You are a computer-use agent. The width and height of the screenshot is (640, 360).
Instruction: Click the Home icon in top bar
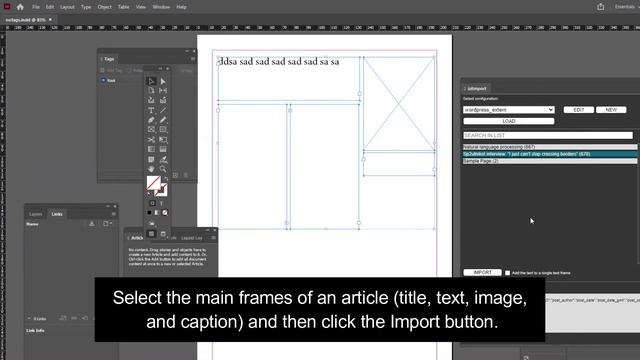tap(20, 7)
